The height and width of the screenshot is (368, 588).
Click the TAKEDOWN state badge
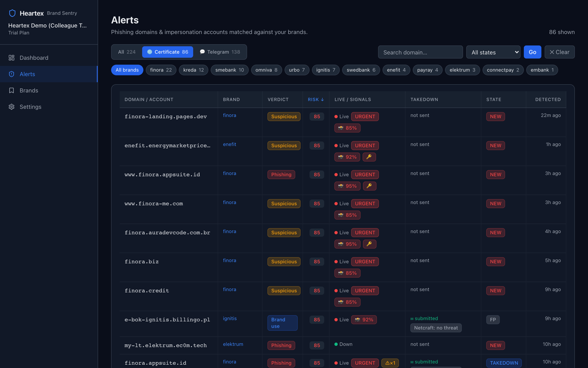click(504, 363)
